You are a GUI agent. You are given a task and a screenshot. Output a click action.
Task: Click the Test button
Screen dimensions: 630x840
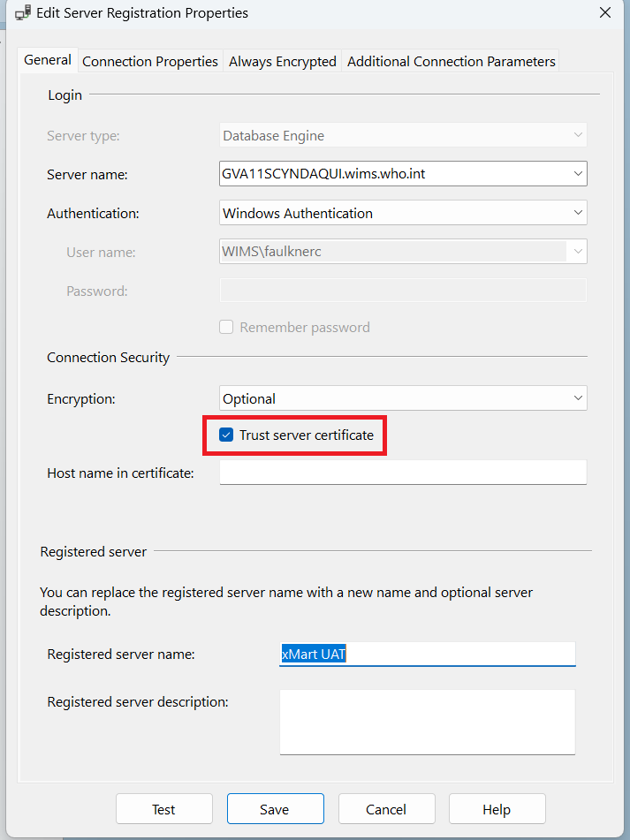[163, 808]
